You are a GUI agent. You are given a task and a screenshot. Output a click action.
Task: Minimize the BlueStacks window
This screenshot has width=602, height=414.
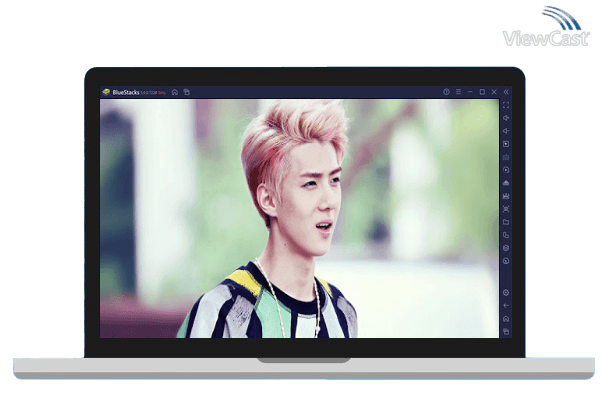tap(470, 92)
